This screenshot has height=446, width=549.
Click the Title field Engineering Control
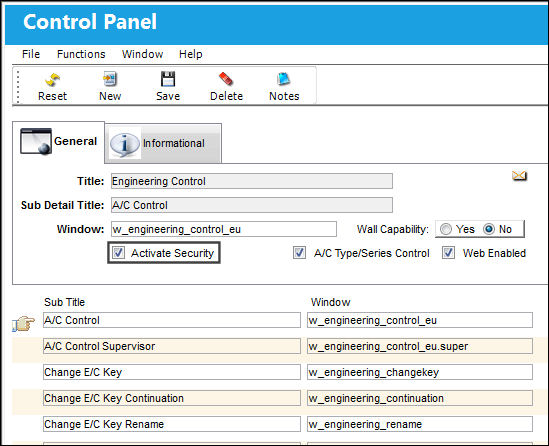(252, 181)
